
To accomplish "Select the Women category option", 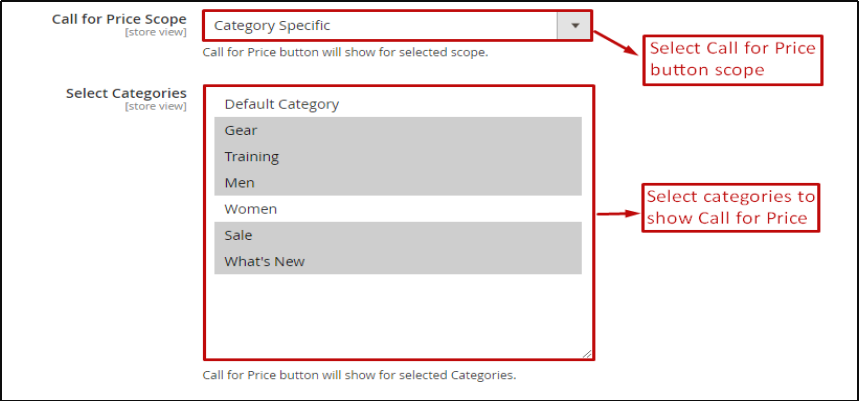I will tap(251, 209).
